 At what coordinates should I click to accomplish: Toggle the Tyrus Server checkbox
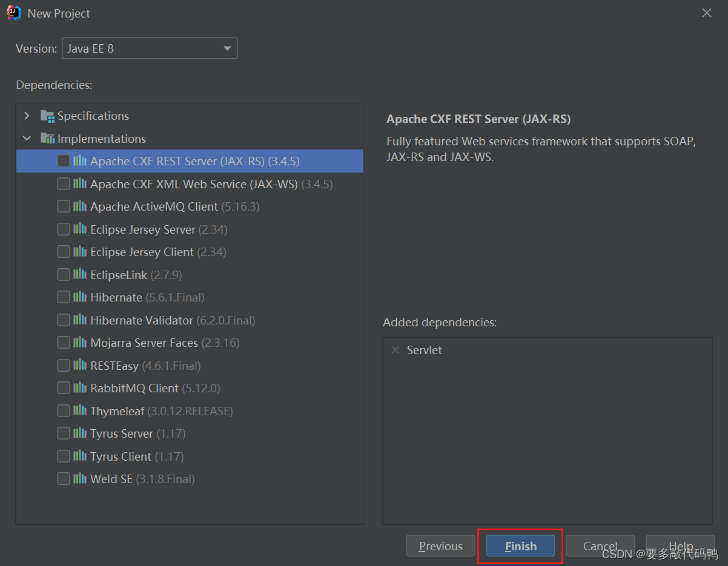tap(64, 433)
